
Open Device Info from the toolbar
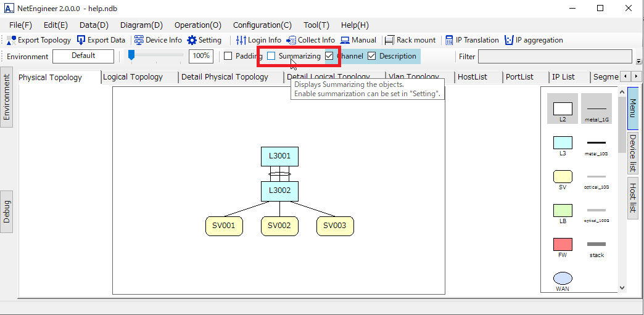[x=139, y=40]
